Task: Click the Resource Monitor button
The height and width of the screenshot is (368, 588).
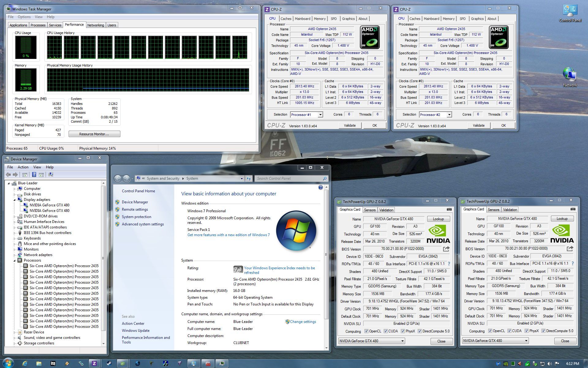Action: (94, 134)
